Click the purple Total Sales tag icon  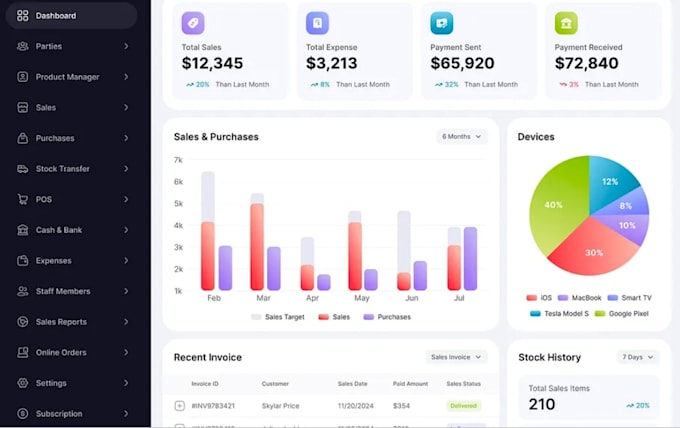pyautogui.click(x=193, y=23)
